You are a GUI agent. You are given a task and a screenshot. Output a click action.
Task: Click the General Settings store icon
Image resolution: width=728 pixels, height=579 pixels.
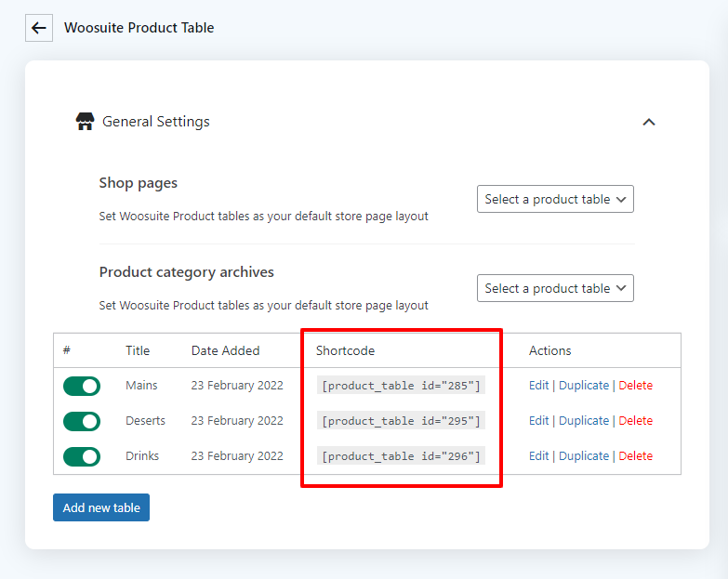pos(85,122)
